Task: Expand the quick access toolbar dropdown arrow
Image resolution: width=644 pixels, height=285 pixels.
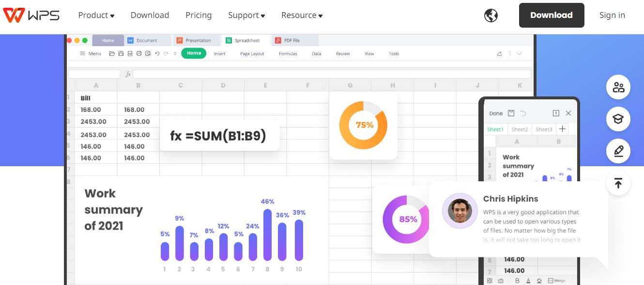Action: pos(175,54)
